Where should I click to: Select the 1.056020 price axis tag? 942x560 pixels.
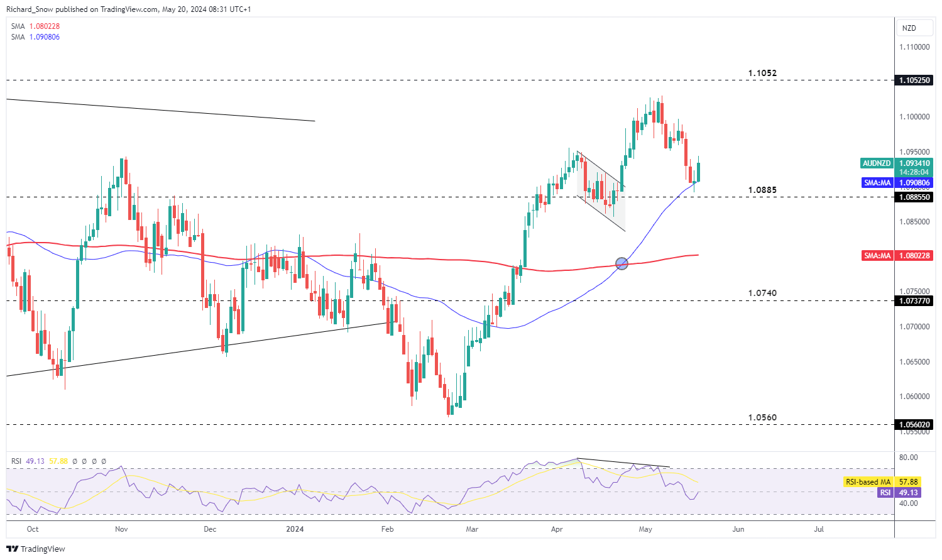tap(914, 425)
